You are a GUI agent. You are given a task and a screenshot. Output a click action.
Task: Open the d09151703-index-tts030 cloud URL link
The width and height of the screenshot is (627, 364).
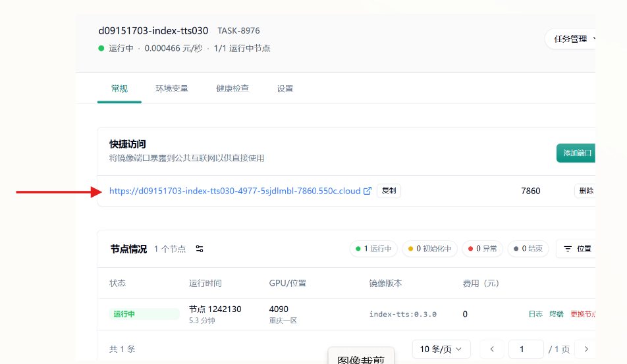click(235, 191)
